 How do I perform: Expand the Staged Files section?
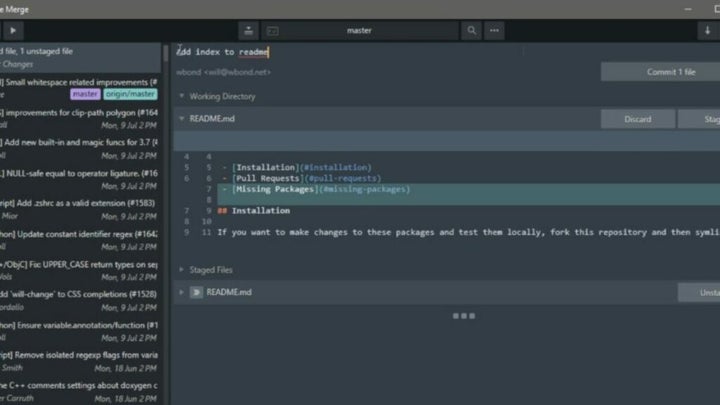[x=181, y=270]
